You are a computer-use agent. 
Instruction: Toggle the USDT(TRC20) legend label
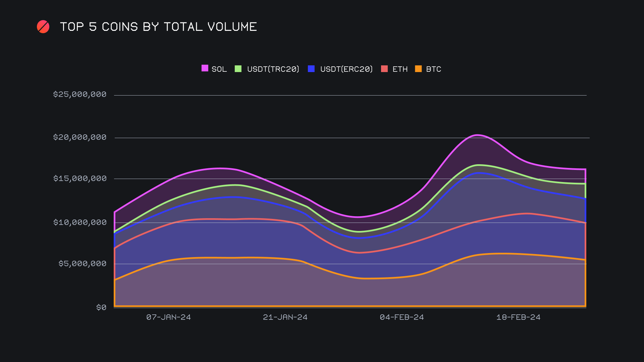click(x=273, y=69)
